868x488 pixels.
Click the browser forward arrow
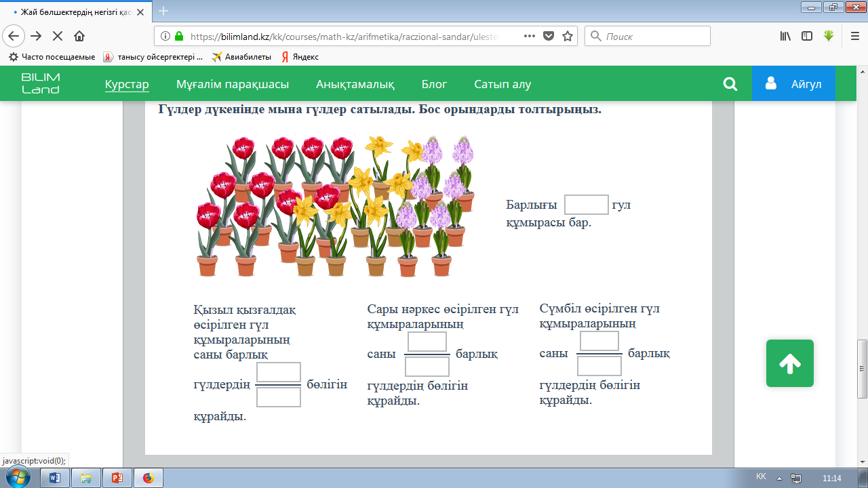point(36,36)
